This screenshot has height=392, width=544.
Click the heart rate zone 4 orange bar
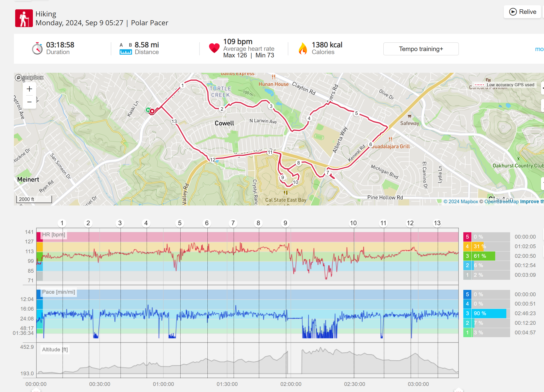[x=478, y=246]
